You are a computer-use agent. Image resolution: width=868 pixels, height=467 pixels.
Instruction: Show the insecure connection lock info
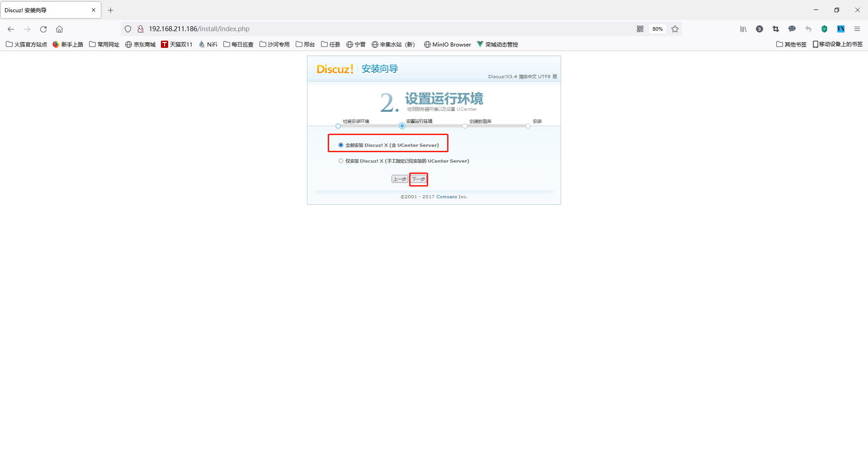(x=141, y=29)
